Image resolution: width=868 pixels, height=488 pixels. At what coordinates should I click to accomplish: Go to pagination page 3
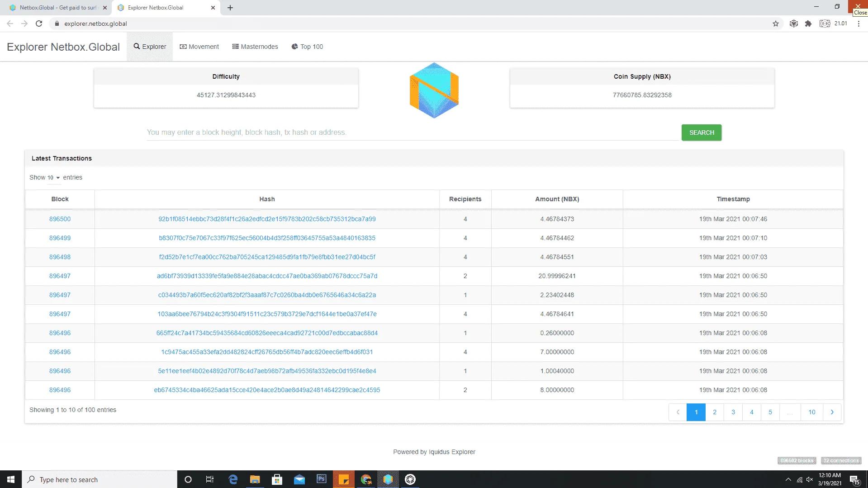[733, 412]
